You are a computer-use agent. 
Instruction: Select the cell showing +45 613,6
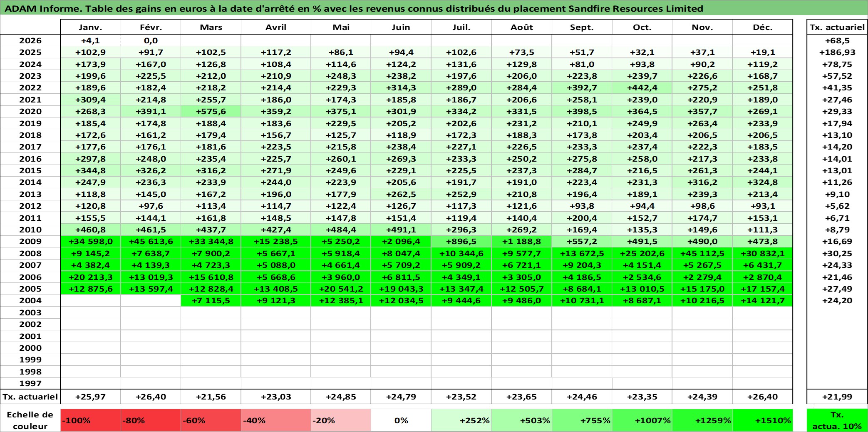[151, 241]
